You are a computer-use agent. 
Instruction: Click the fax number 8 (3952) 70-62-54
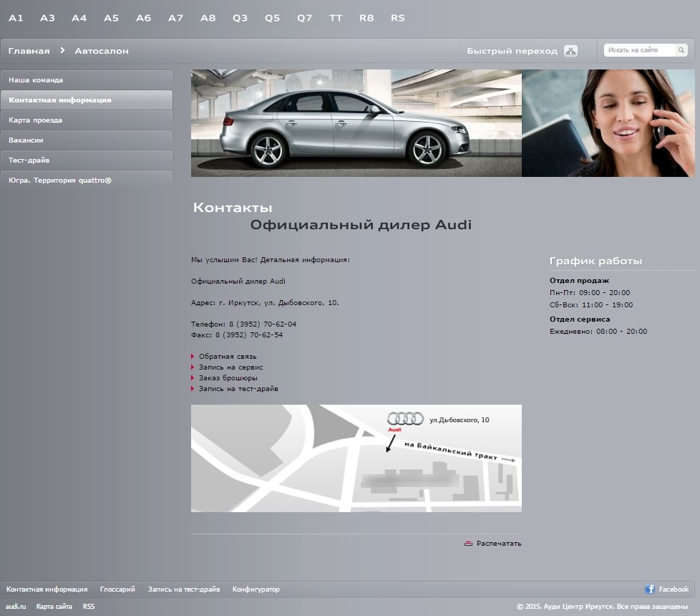click(249, 335)
